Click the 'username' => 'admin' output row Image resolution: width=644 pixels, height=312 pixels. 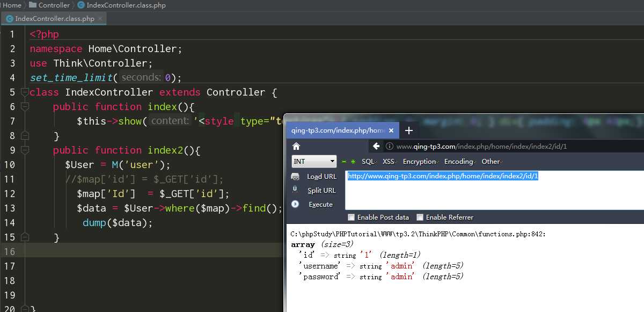pos(380,266)
